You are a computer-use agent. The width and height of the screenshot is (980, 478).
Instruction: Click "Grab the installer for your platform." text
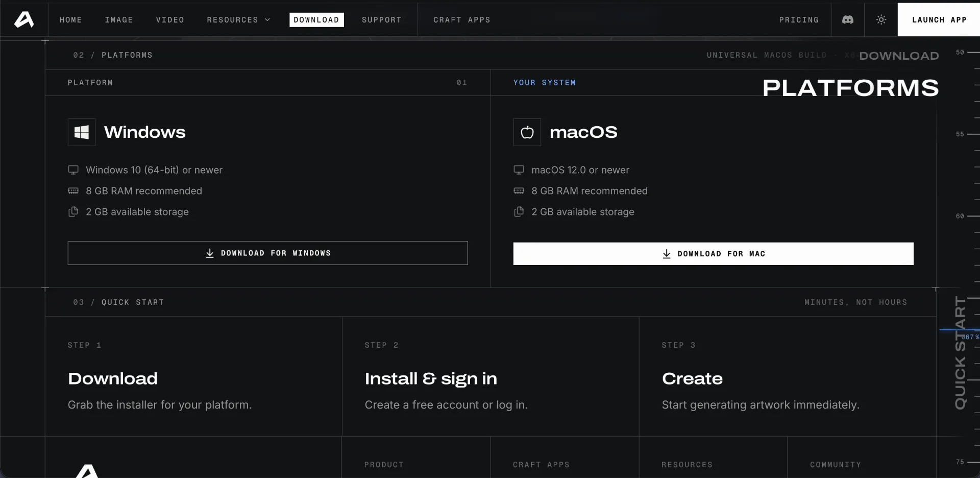pyautogui.click(x=160, y=405)
